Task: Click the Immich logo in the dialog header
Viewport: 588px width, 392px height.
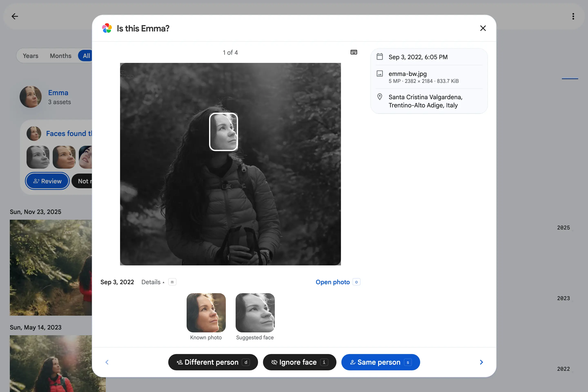Action: (x=107, y=28)
